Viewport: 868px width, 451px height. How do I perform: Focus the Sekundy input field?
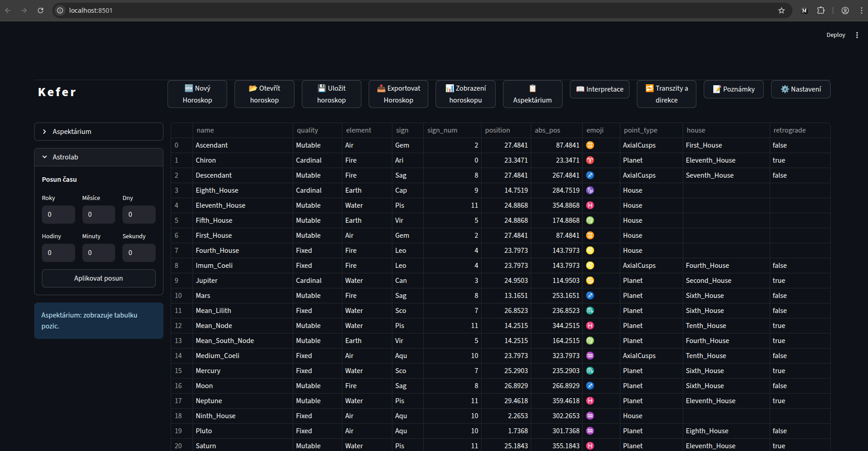coord(139,253)
